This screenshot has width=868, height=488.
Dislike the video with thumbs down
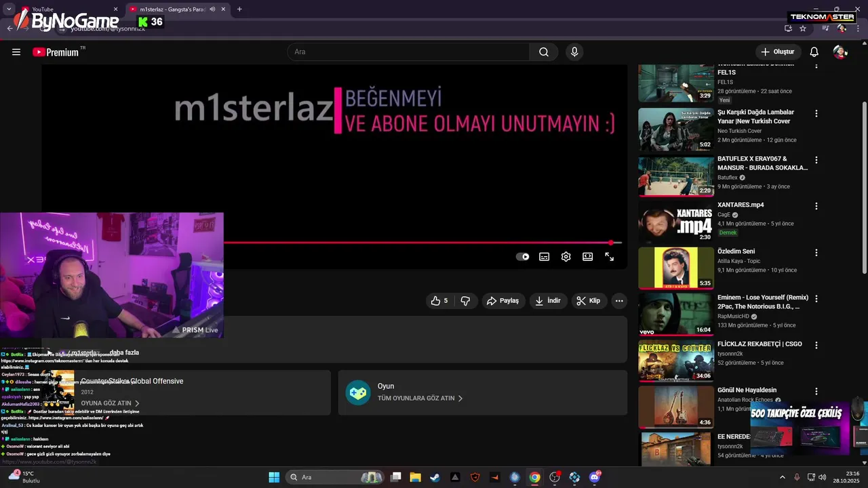pyautogui.click(x=465, y=301)
